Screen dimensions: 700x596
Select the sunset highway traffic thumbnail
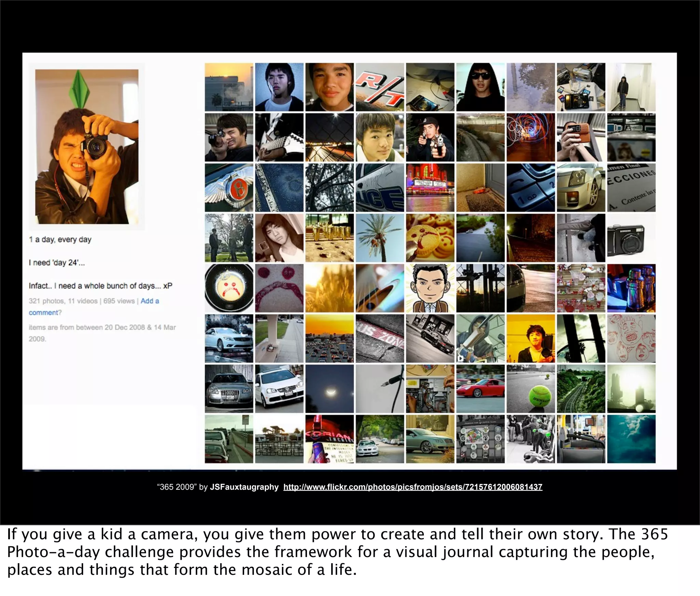coord(329,338)
